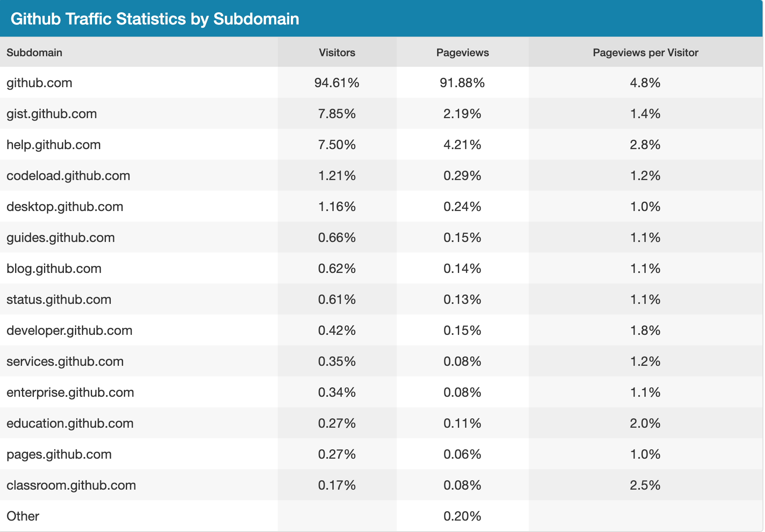Click the guides.github.com row label
Screen dimensions: 765x532
[x=61, y=237]
